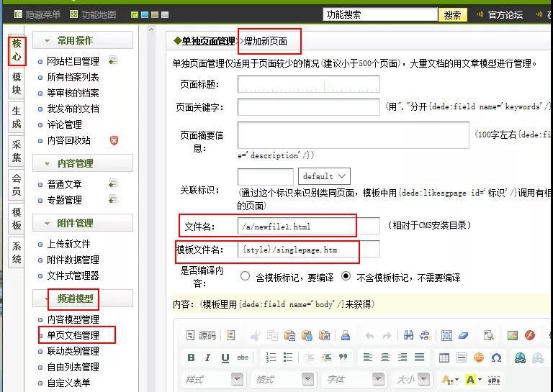The image size is (553, 392).
Task: Toggle bold formatting
Action: (x=191, y=358)
